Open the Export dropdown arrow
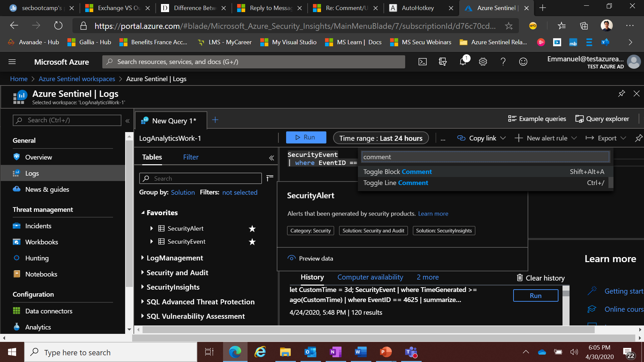 [623, 138]
